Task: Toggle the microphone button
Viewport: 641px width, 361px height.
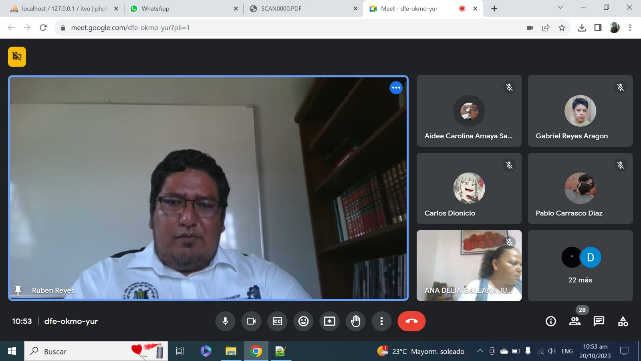Action: tap(225, 321)
